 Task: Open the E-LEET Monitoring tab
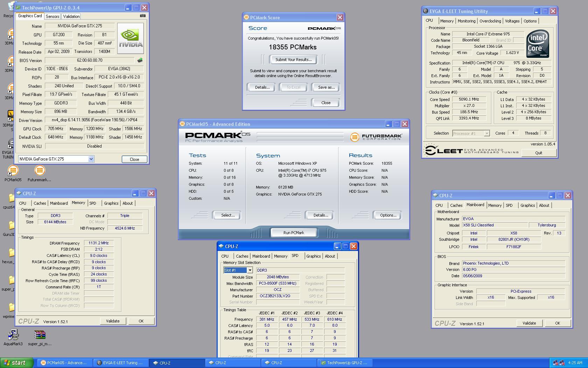tap(467, 21)
